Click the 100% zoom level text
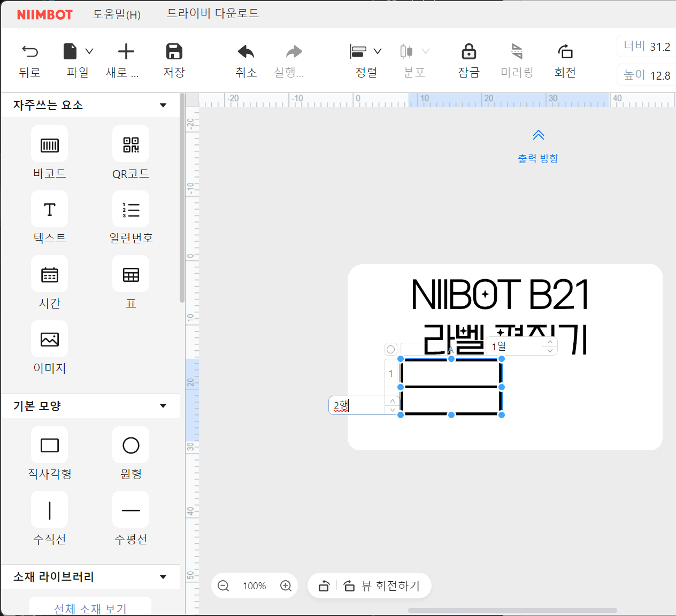This screenshot has height=616, width=676. 255,586
